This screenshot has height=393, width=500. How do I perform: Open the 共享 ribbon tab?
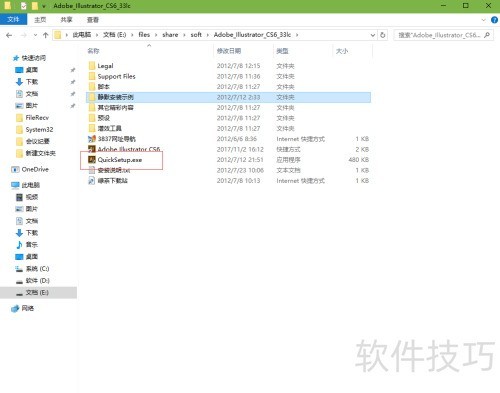point(66,20)
